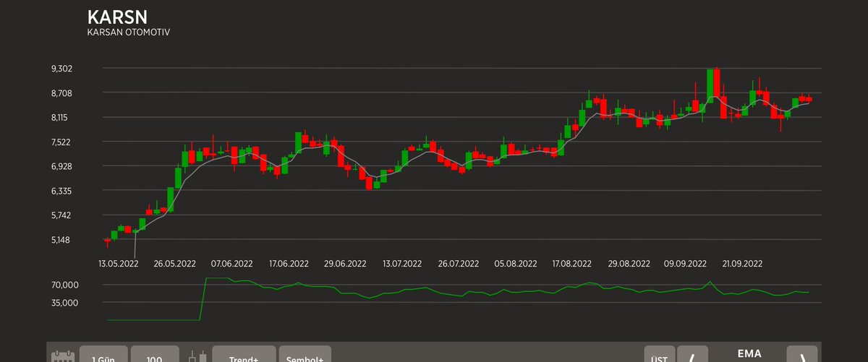Open the calendar date picker icon
This screenshot has height=362, width=868.
coord(63,355)
